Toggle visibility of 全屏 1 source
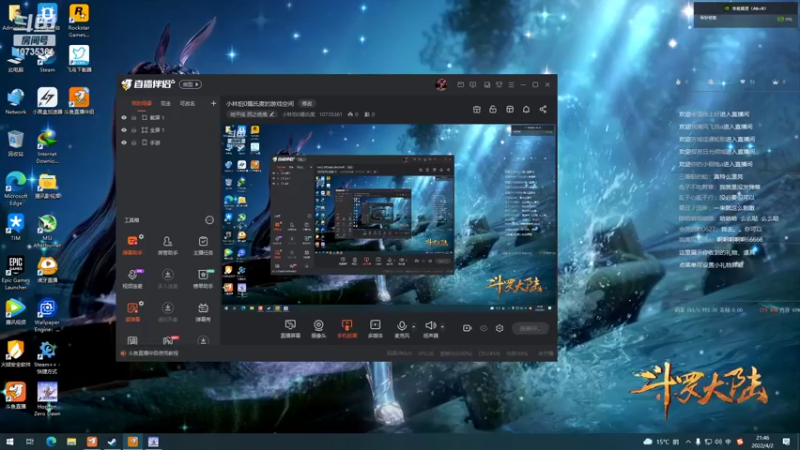 click(123, 130)
